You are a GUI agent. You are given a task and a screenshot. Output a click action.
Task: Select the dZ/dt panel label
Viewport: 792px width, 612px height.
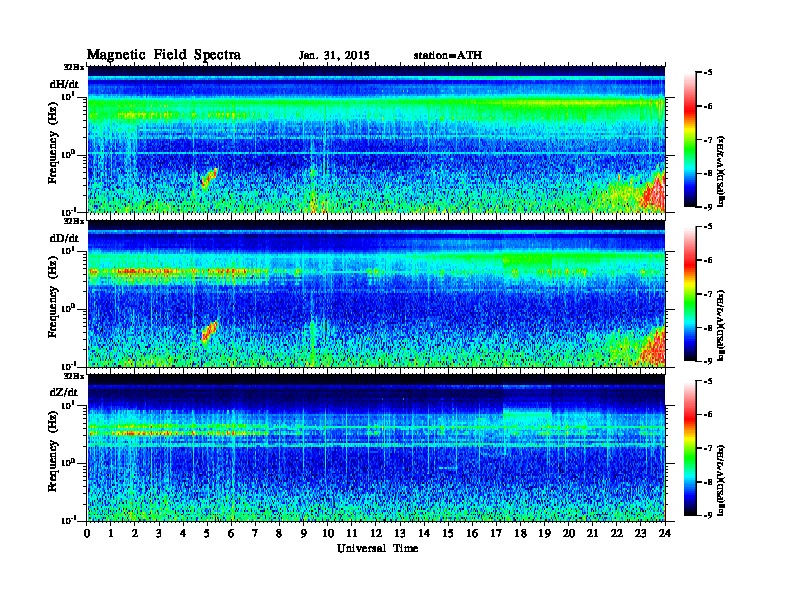tap(64, 392)
